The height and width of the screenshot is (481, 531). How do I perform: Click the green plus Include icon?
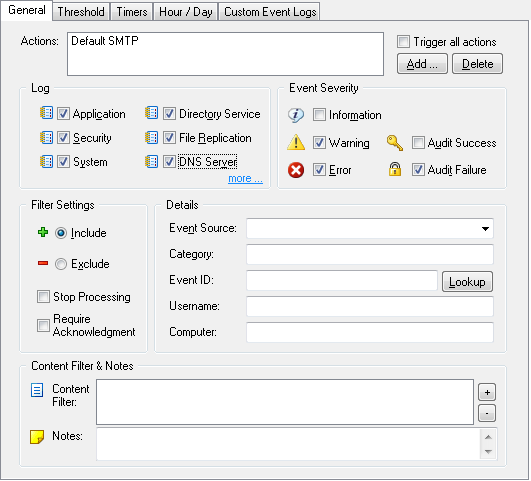tap(43, 232)
